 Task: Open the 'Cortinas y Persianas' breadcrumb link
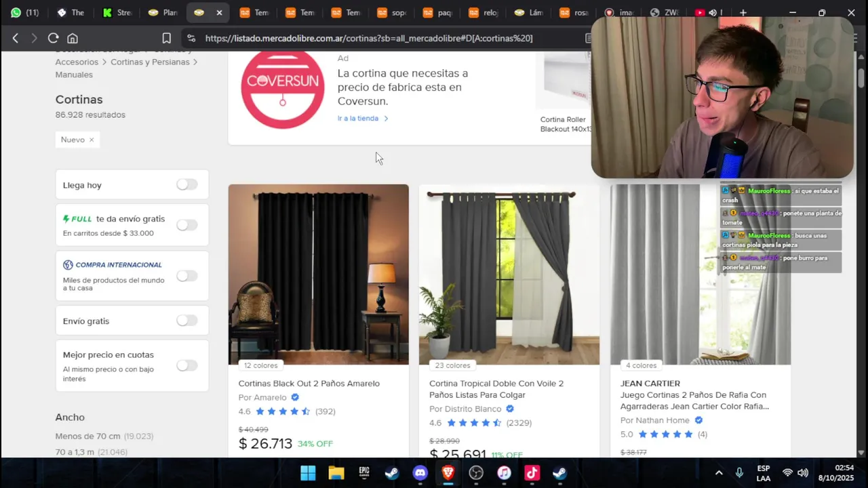(150, 62)
